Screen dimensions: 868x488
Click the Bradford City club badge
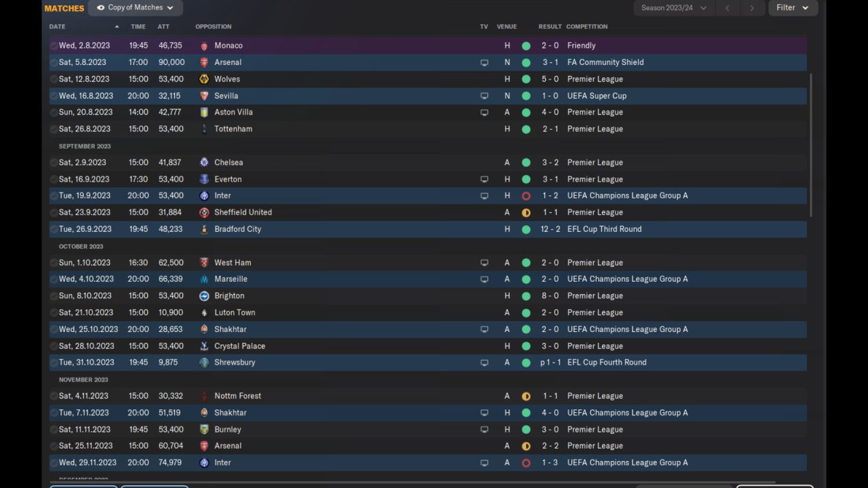(x=204, y=229)
